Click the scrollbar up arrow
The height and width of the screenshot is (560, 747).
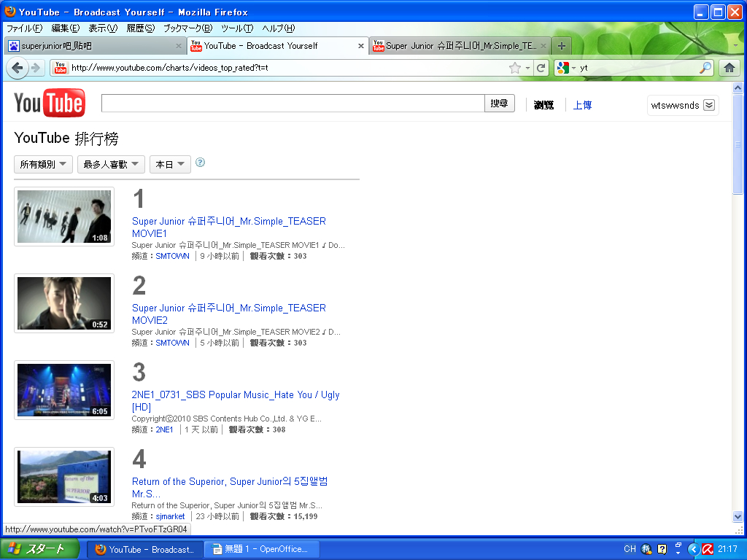[x=738, y=87]
